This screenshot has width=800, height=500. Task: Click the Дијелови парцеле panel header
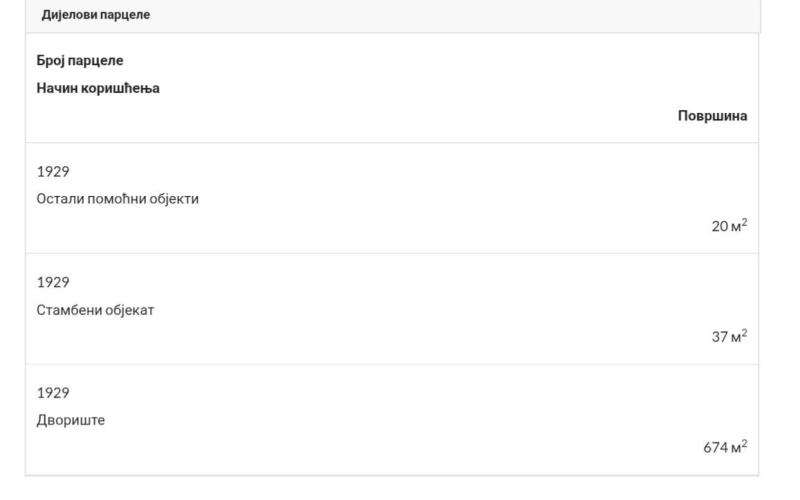click(392, 15)
